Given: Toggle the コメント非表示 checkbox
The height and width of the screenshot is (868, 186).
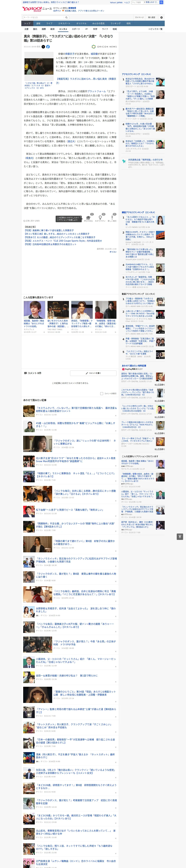Looking at the screenshot, I should [x=102, y=393].
